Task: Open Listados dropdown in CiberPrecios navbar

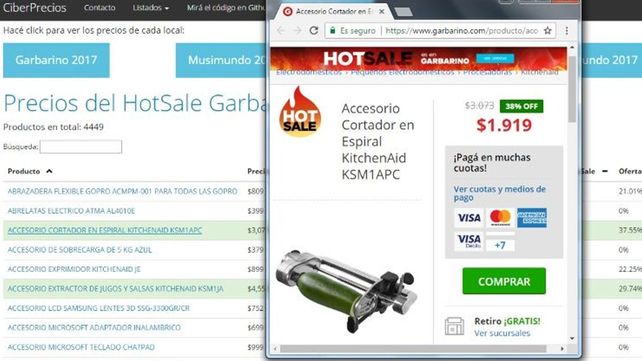Action: point(151,7)
